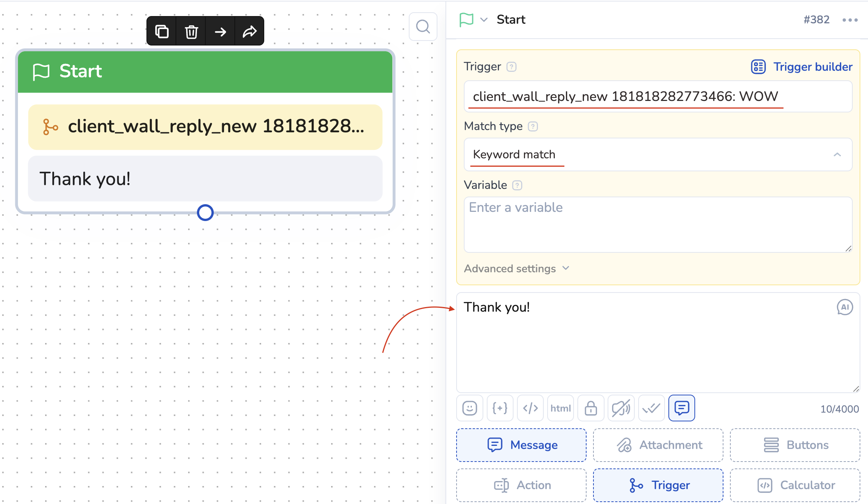Open the block type chevron next to the flag

click(x=484, y=20)
